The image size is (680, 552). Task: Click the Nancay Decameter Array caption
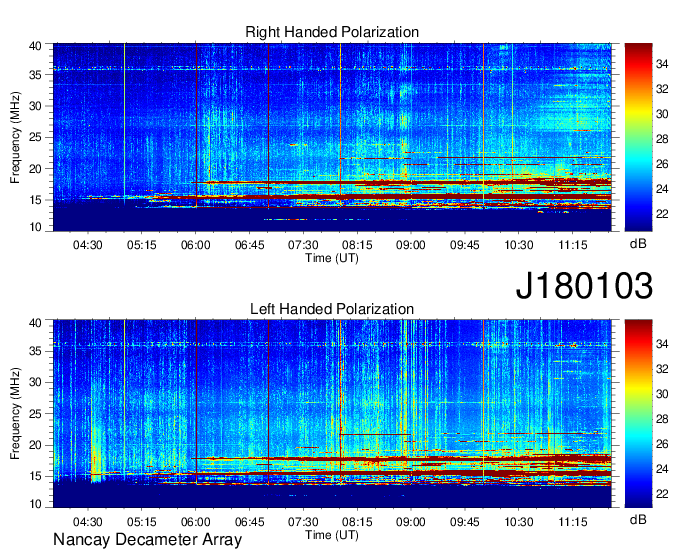point(147,539)
